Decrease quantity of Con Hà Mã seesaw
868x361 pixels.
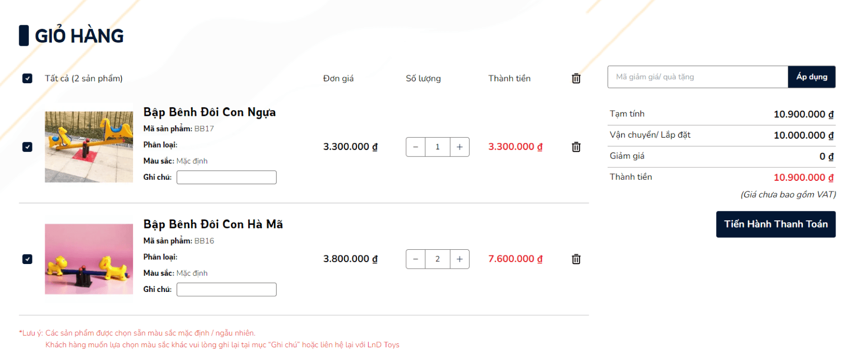(415, 259)
